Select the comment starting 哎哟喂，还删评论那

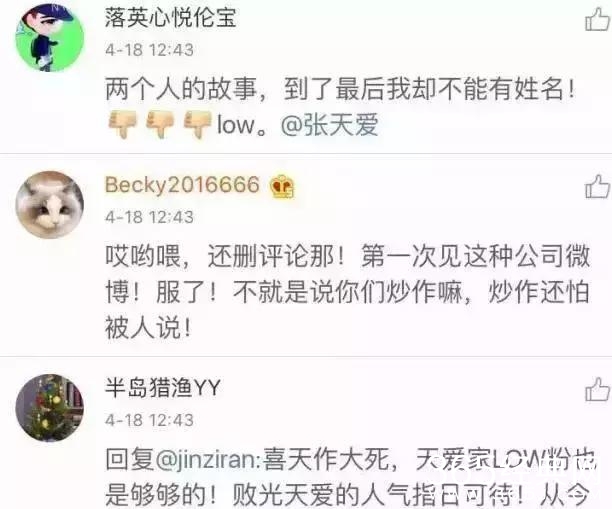click(347, 292)
